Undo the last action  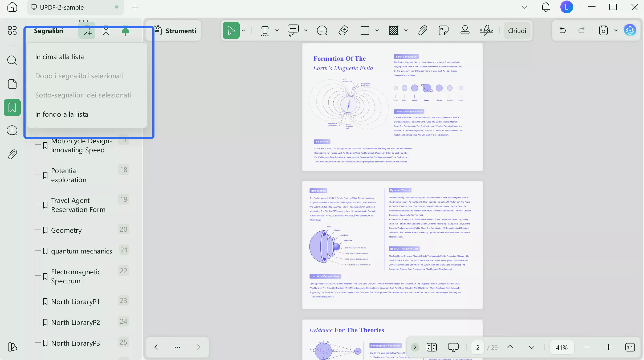563,30
